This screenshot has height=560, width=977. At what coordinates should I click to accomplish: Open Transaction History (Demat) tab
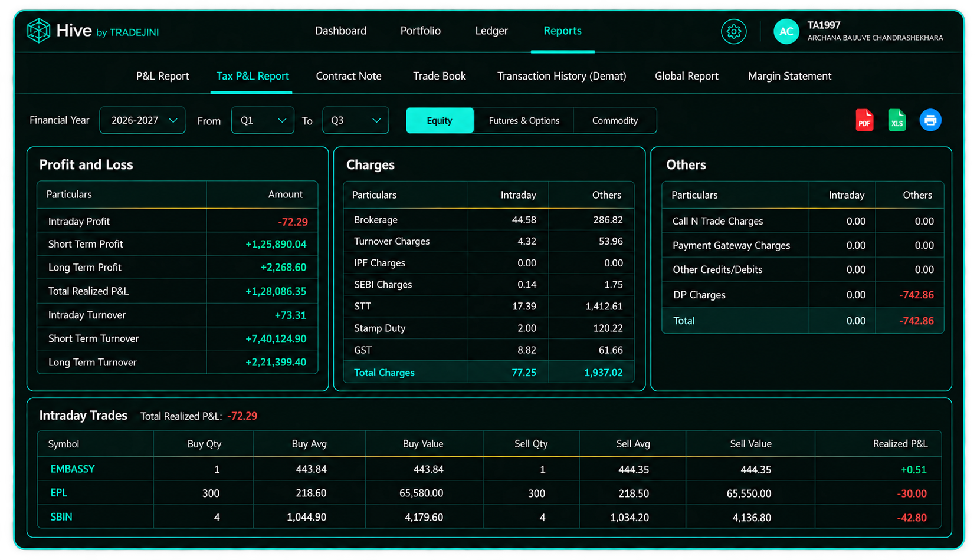562,76
